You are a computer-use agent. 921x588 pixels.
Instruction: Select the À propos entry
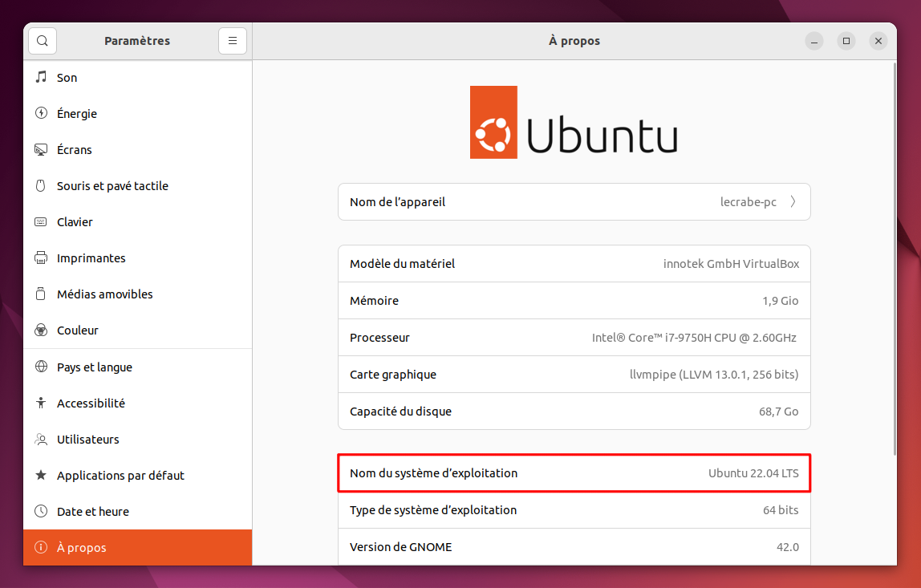(137, 547)
